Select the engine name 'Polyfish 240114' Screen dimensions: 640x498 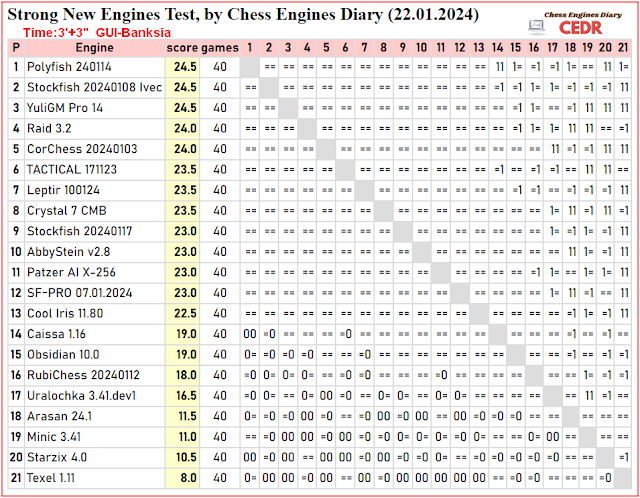pos(69,67)
